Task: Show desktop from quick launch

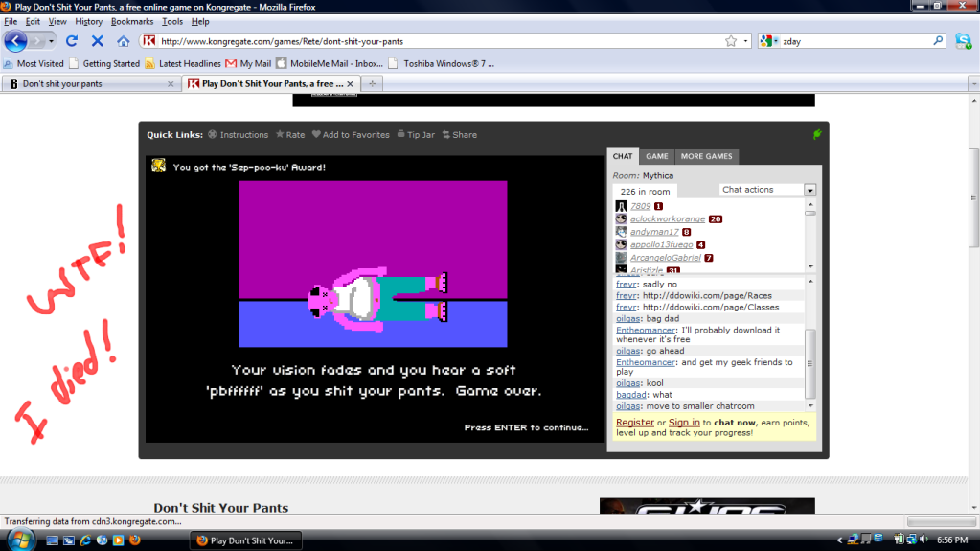Action: coord(52,540)
